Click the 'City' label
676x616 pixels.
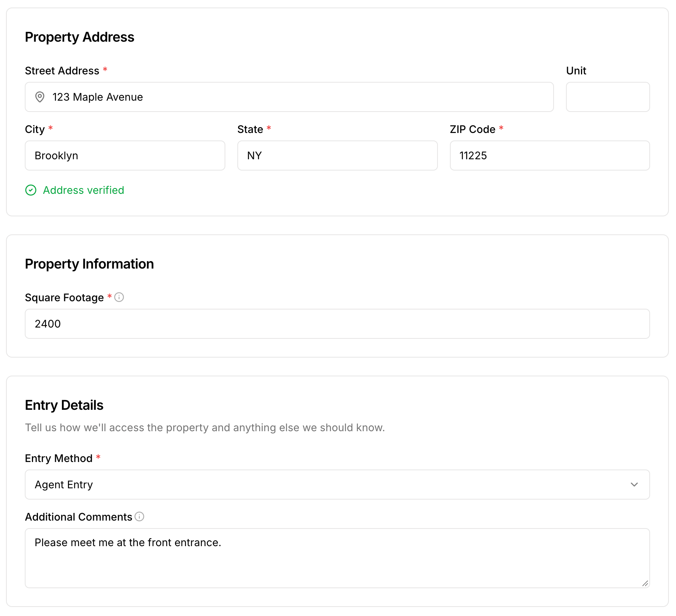click(35, 129)
